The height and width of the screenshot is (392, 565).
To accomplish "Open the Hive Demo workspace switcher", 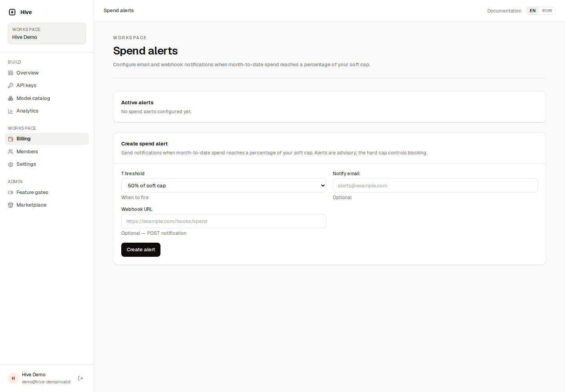I will tap(47, 33).
